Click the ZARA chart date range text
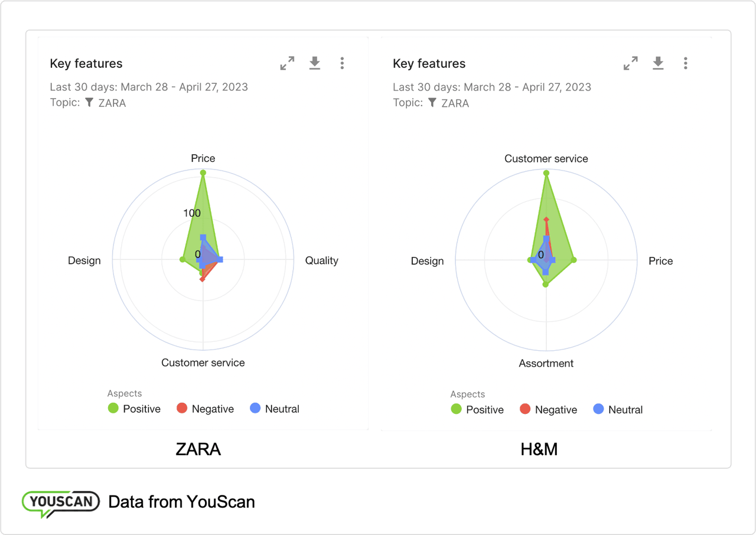Image resolution: width=756 pixels, height=535 pixels. point(149,87)
